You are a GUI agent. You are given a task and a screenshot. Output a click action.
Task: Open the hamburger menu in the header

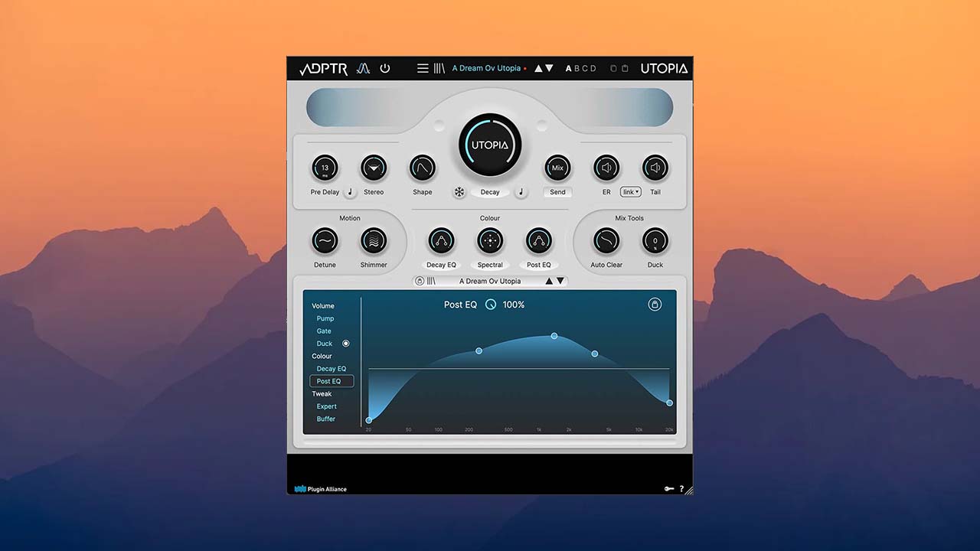(x=422, y=68)
